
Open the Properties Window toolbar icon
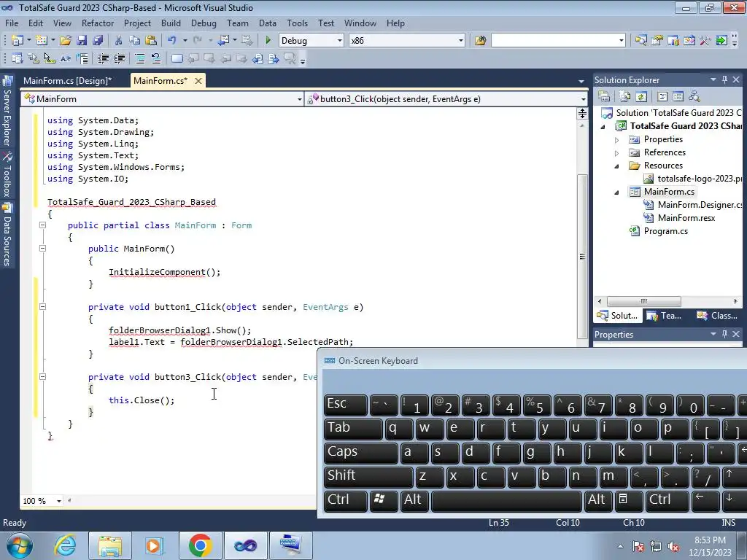[657, 41]
